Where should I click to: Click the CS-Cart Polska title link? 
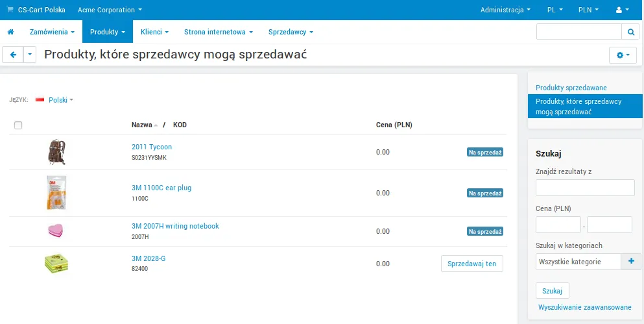(x=42, y=10)
